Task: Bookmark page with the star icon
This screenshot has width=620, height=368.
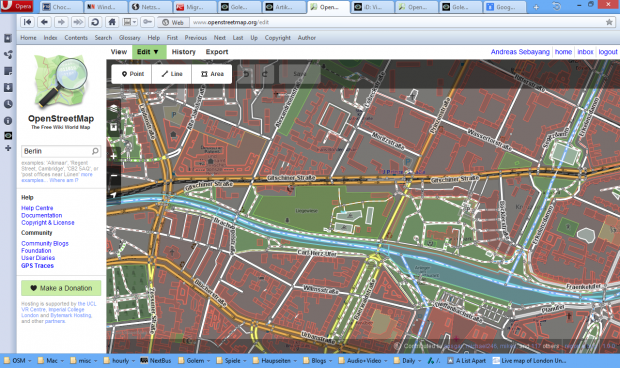Action: tap(609, 22)
